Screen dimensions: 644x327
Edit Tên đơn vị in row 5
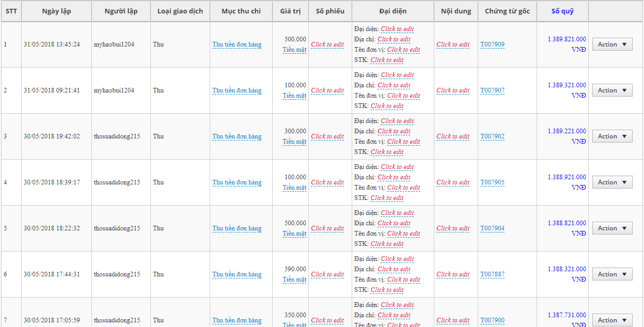403,233
